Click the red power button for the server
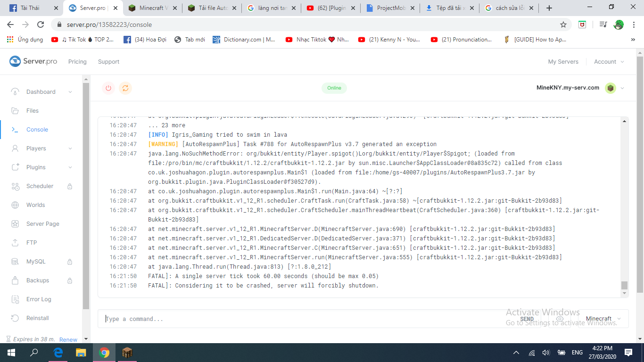The height and width of the screenshot is (362, 644). pos(108,88)
